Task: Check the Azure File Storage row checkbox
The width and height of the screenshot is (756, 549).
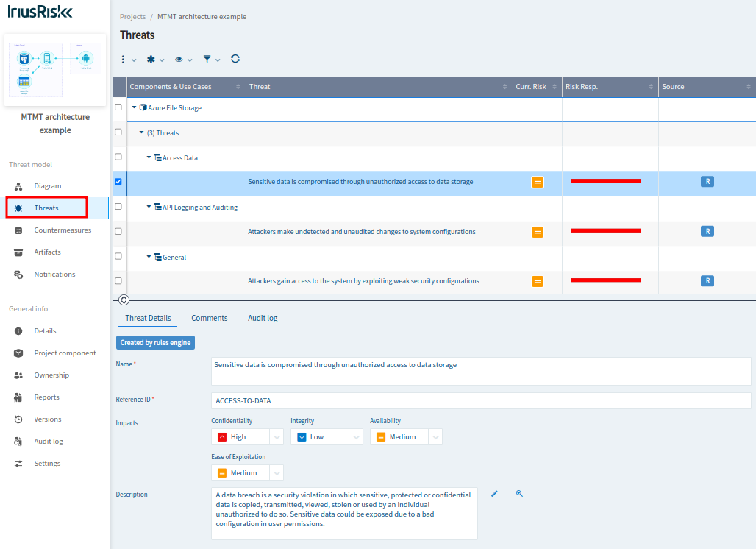Action: coord(118,107)
